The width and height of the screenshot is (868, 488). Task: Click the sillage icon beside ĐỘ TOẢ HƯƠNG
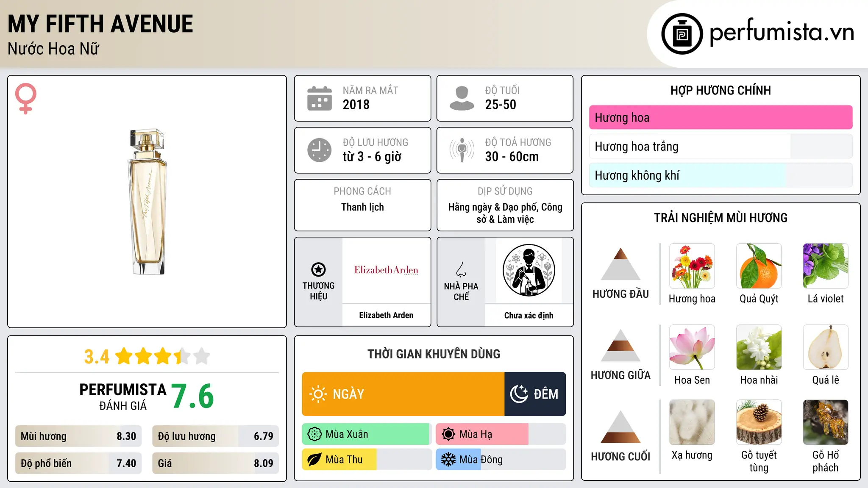tap(462, 150)
